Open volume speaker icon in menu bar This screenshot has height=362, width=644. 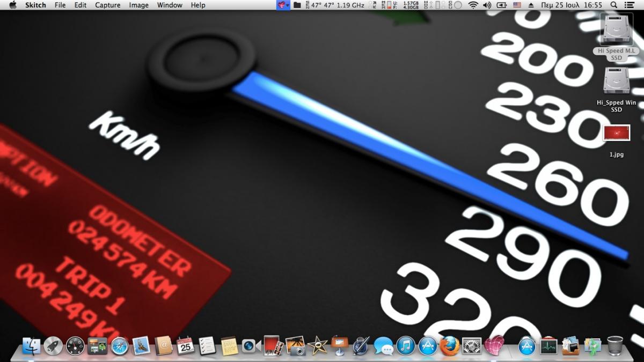(x=487, y=5)
